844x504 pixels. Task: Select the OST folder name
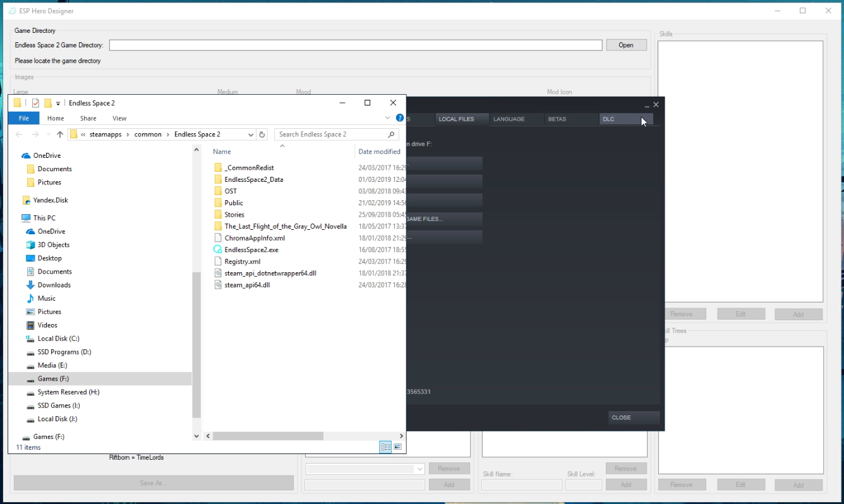click(231, 191)
